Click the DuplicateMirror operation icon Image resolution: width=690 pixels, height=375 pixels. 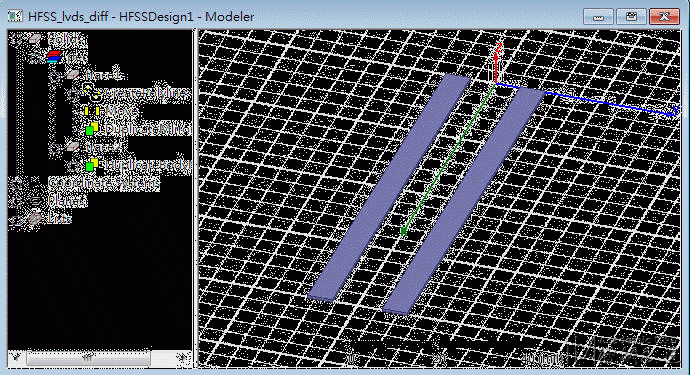point(92,129)
